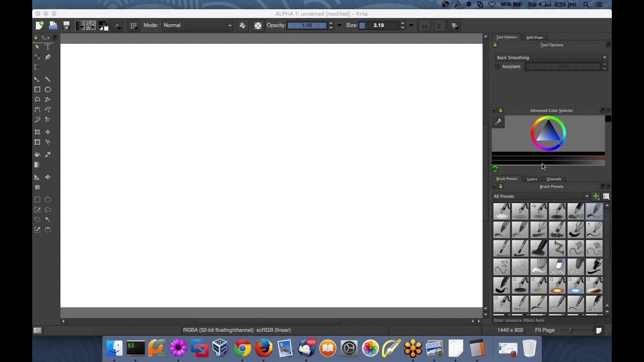Float the Tool Options docker

point(608,45)
